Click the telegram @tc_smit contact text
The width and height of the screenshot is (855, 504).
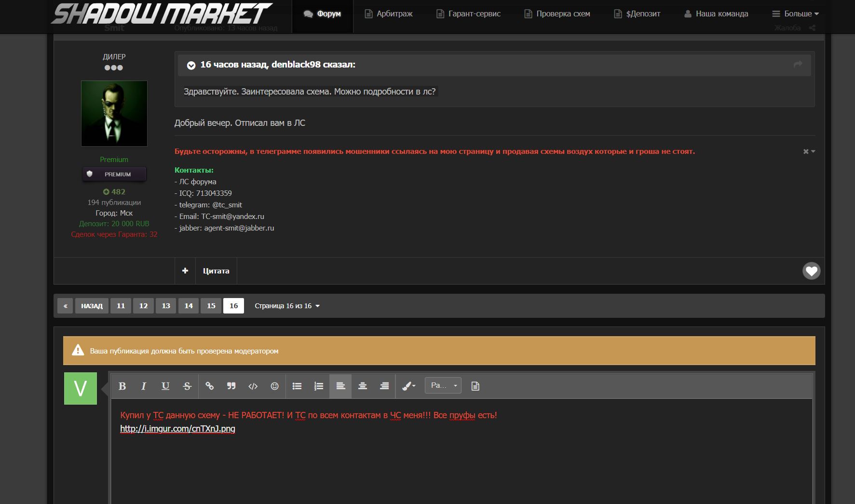(x=208, y=205)
